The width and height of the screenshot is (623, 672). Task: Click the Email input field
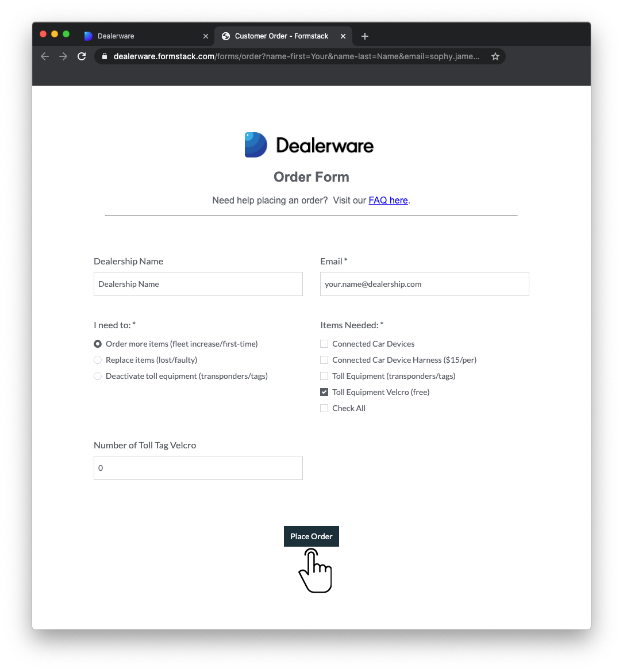[424, 284]
